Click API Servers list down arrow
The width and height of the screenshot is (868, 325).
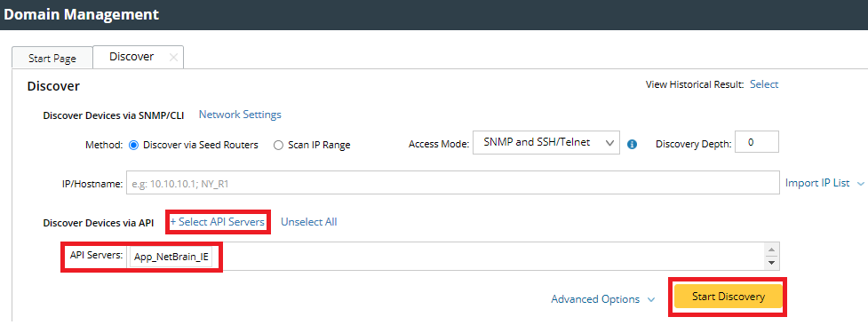click(772, 263)
